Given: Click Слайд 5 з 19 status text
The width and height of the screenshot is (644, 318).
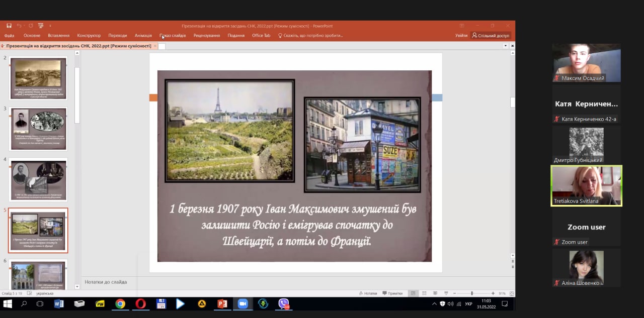Looking at the screenshot, I should [x=12, y=293].
